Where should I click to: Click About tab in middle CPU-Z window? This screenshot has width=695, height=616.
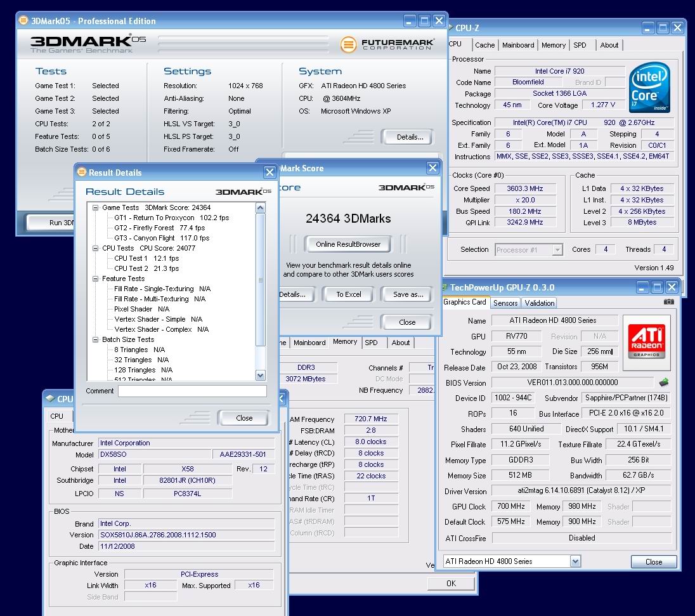tap(401, 343)
